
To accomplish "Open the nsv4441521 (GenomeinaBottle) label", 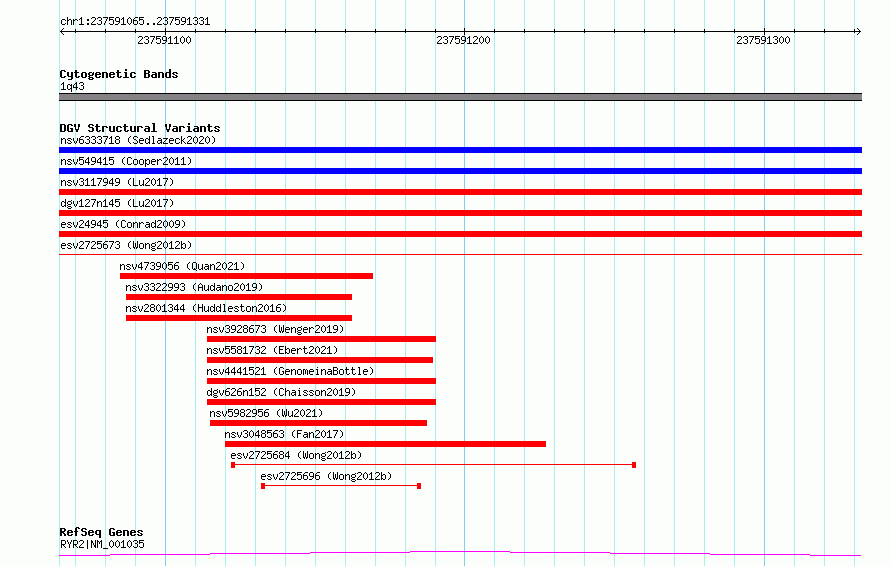I will pos(290,371).
